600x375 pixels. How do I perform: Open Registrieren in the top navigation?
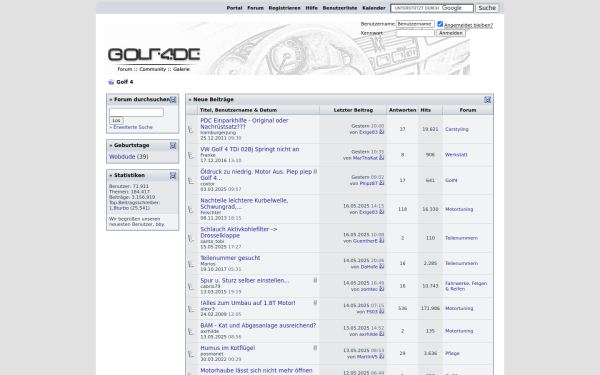tap(284, 8)
